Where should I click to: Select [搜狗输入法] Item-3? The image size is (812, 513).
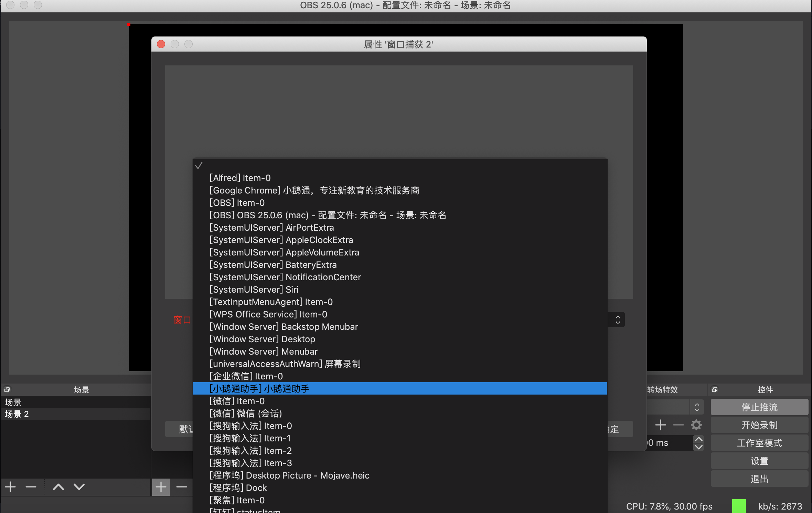click(400, 463)
